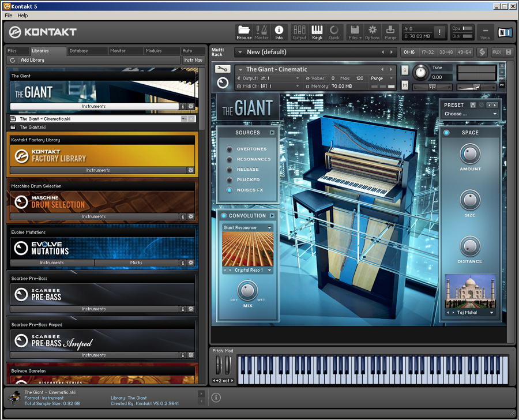The image size is (519, 420).
Task: Enable the Resonances source
Action: coord(229,159)
